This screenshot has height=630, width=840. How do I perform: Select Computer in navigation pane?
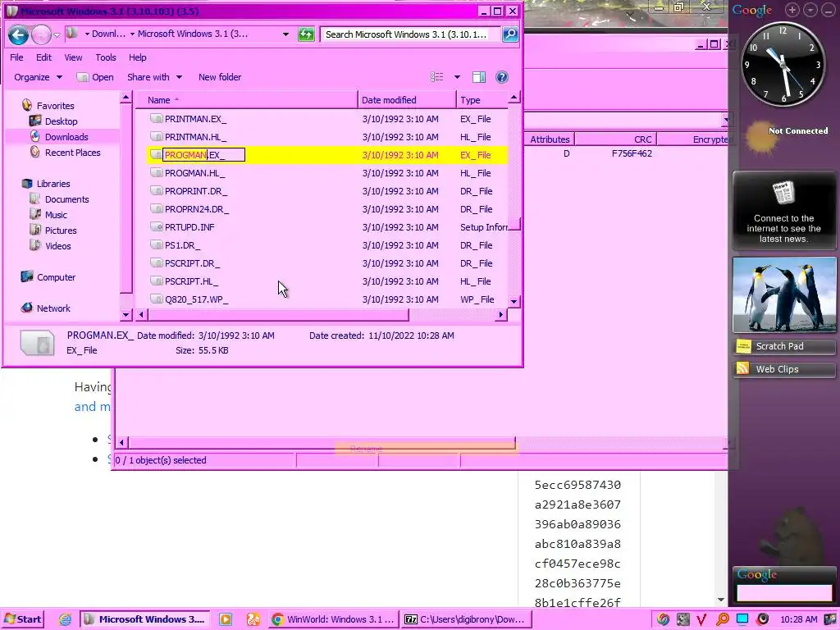[56, 277]
